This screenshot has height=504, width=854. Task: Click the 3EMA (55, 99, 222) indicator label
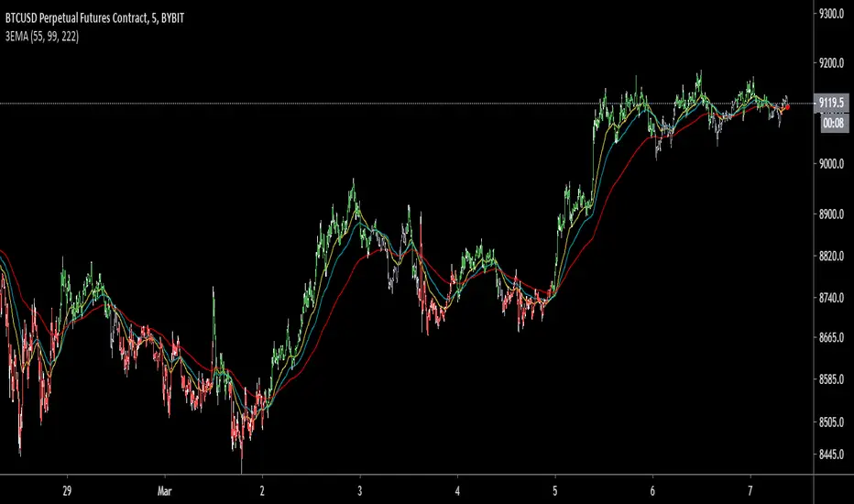(x=42, y=37)
